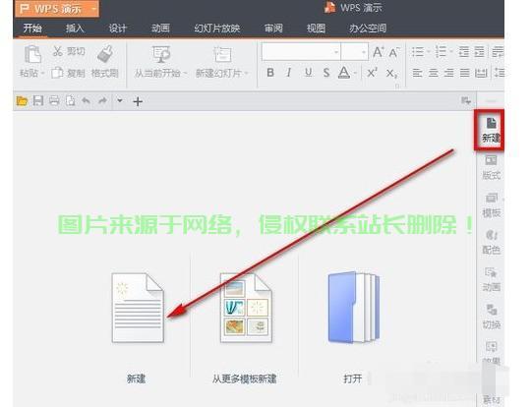Click distributed alignment icon
The width and height of the screenshot is (532, 407).
[481, 73]
